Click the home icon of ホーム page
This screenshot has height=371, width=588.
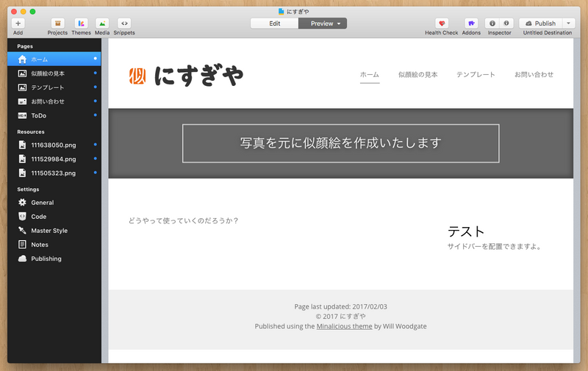(x=23, y=60)
